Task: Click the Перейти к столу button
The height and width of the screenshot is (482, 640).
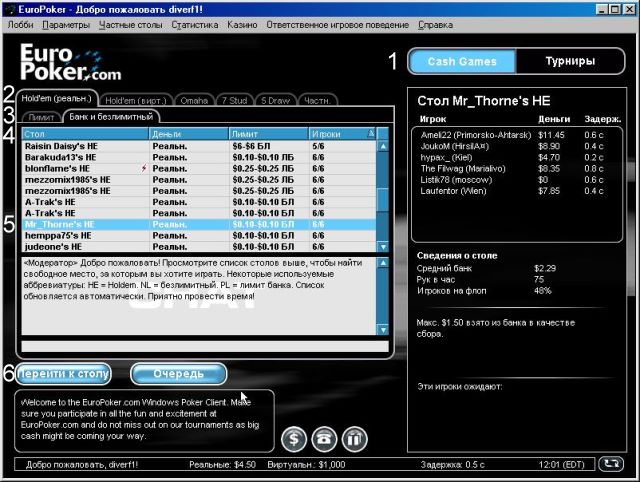Action: (x=63, y=374)
